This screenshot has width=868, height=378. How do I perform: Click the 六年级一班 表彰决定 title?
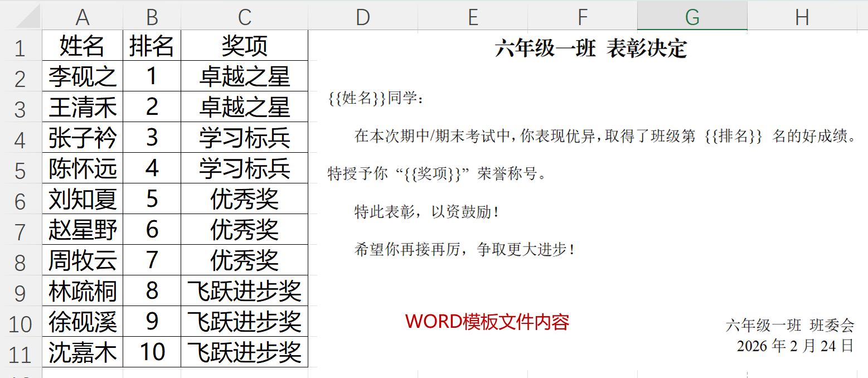pyautogui.click(x=590, y=49)
